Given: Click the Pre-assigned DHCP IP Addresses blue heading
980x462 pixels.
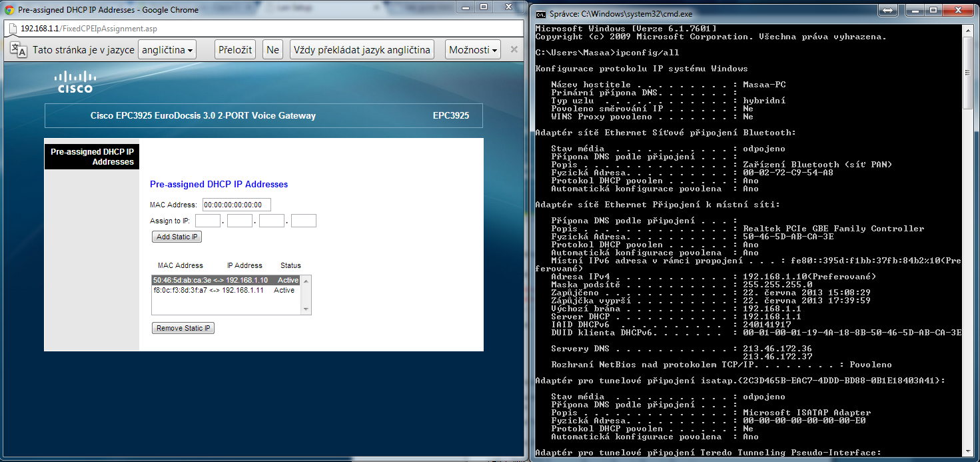Looking at the screenshot, I should [219, 184].
